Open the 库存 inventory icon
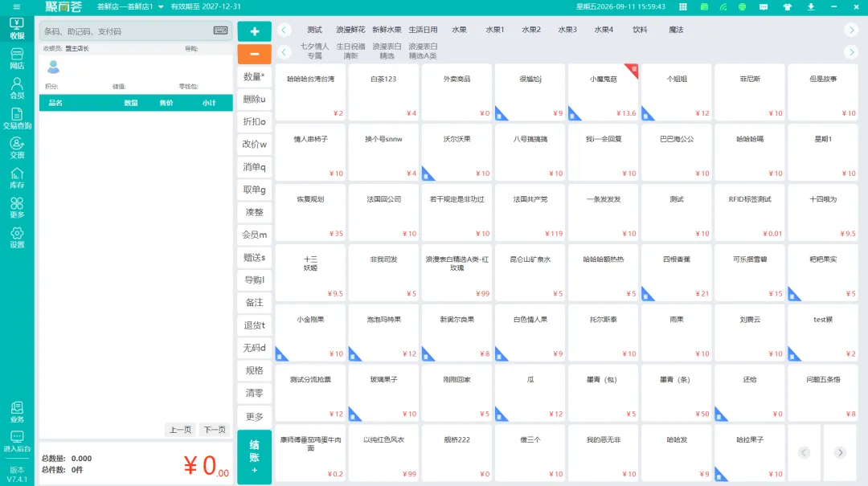The width and height of the screenshot is (868, 486). coord(17,178)
